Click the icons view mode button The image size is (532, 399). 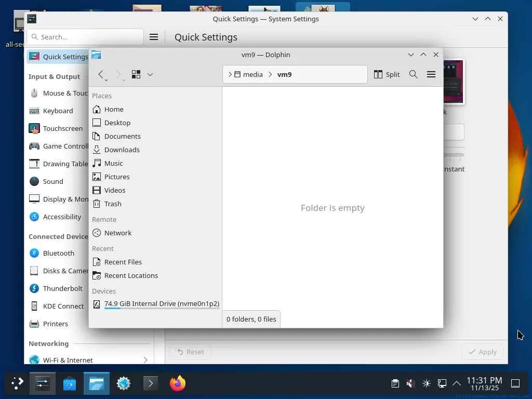[x=136, y=74]
